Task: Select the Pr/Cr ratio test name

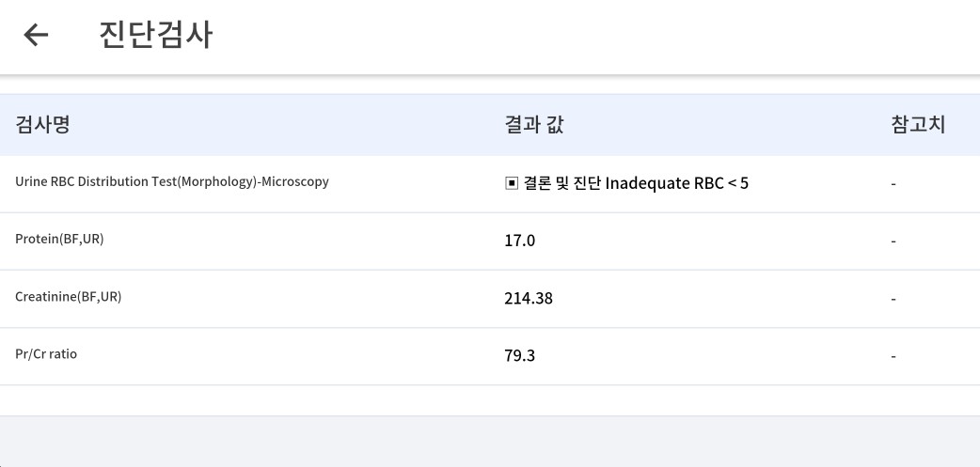Action: click(46, 354)
